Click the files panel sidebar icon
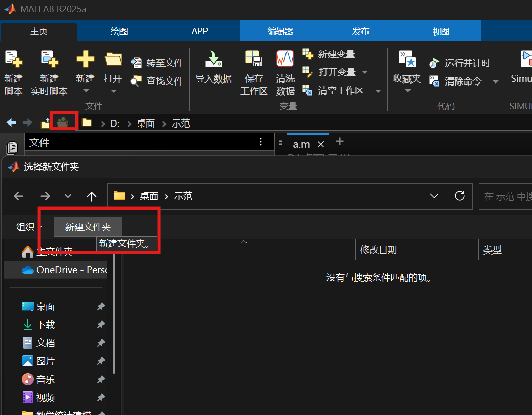The width and height of the screenshot is (532, 415). point(12,148)
